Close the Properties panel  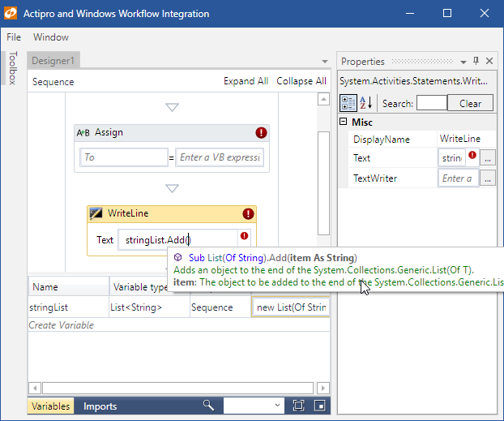[x=489, y=61]
